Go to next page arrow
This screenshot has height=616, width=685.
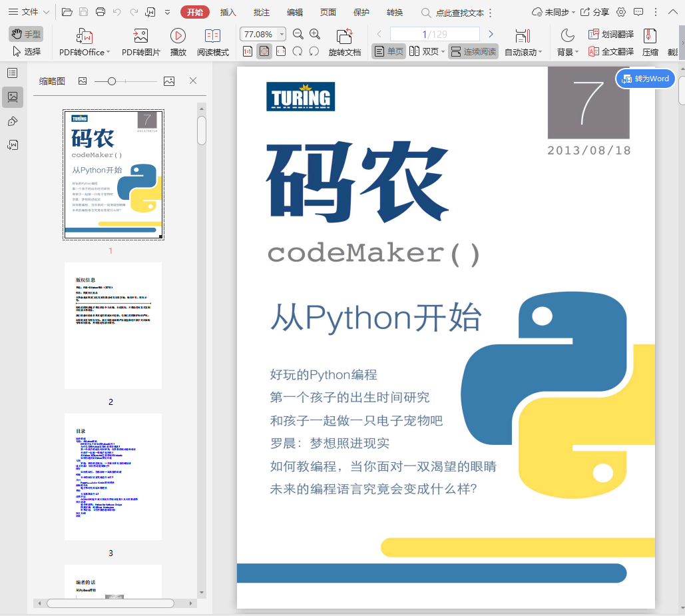(x=491, y=34)
